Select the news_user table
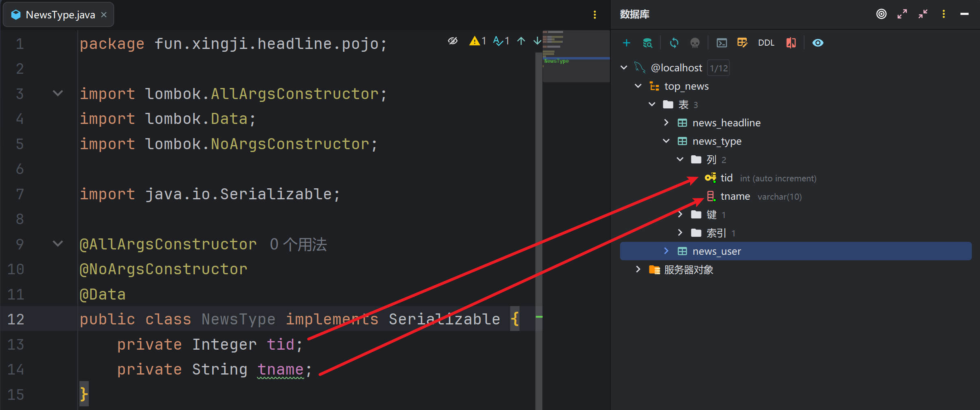Image resolution: width=980 pixels, height=410 pixels. pos(717,251)
